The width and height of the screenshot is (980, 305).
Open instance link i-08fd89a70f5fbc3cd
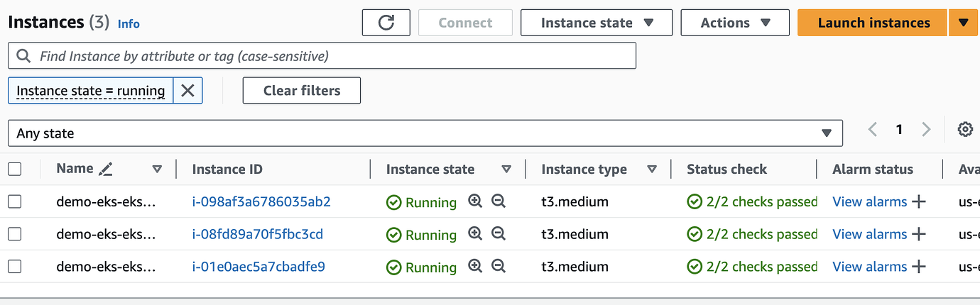(257, 234)
